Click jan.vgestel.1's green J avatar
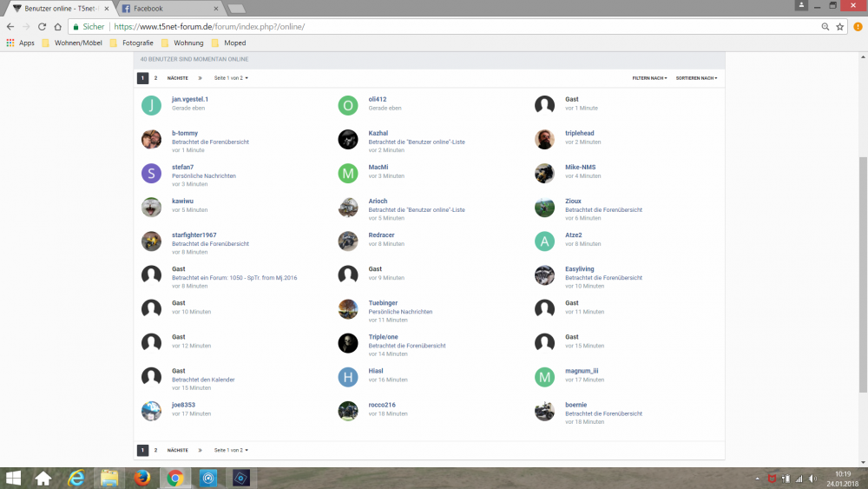Image resolution: width=868 pixels, height=489 pixels. pos(151,105)
